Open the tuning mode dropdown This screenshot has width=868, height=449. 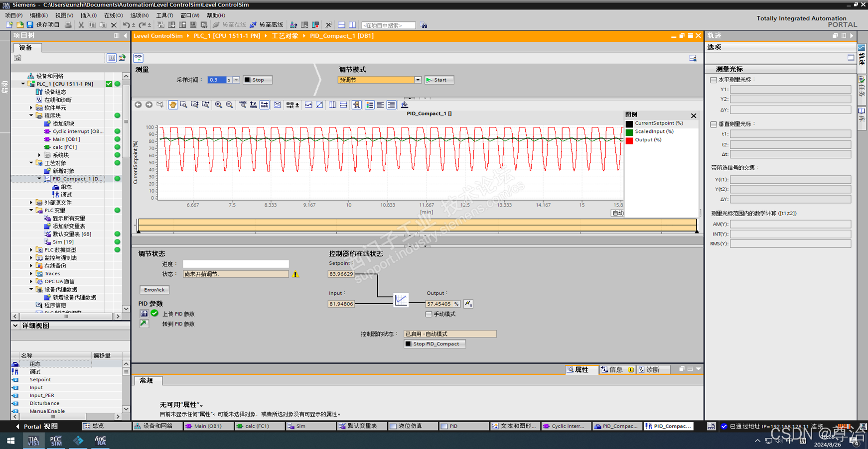pos(418,80)
